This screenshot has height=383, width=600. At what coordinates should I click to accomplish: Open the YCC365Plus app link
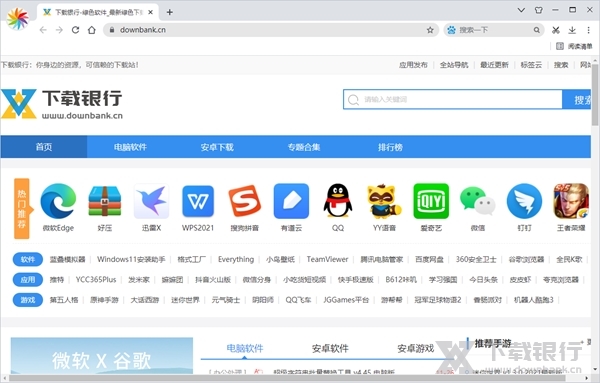[x=96, y=280]
